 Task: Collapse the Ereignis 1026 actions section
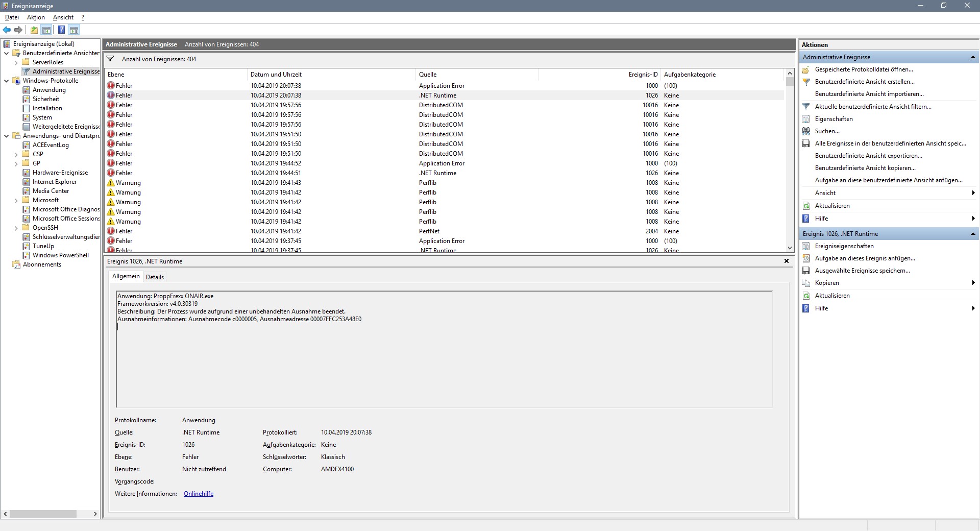[x=973, y=234]
